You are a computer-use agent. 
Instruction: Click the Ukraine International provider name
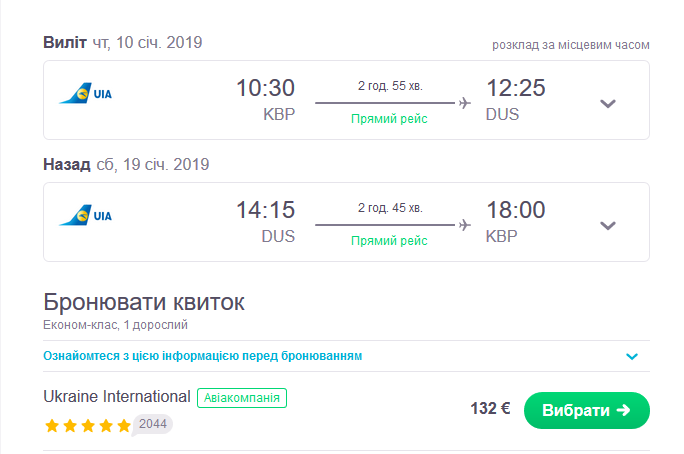[117, 396]
